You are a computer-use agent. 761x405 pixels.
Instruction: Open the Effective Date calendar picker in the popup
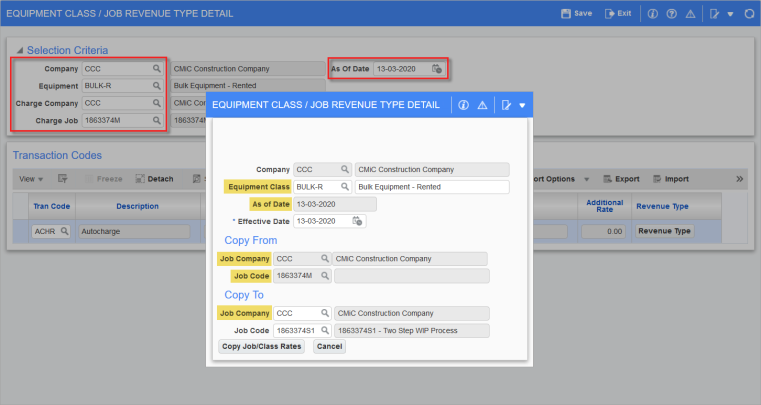(356, 221)
